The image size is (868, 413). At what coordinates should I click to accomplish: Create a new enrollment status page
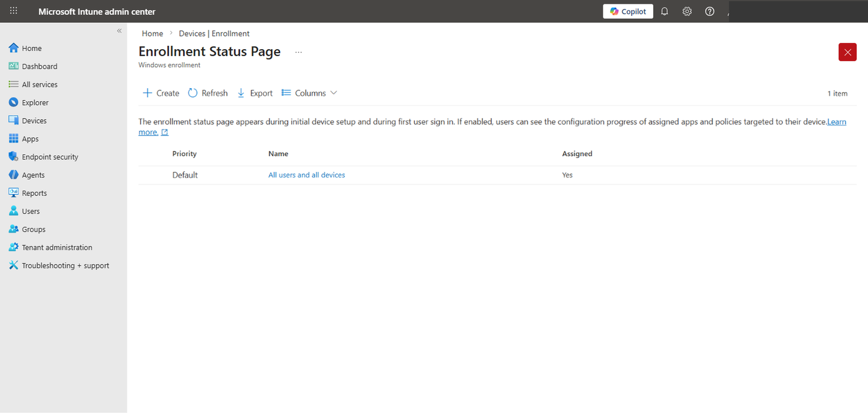point(160,92)
